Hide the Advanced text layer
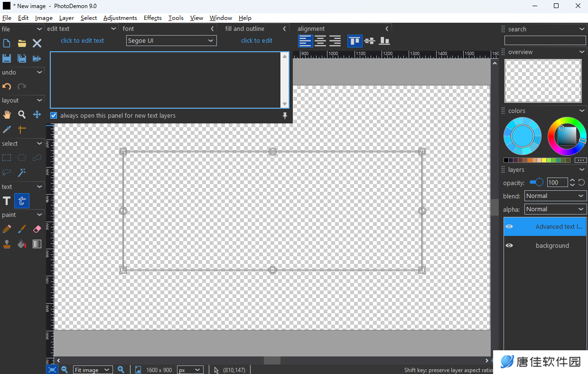The height and width of the screenshot is (374, 588). (509, 226)
